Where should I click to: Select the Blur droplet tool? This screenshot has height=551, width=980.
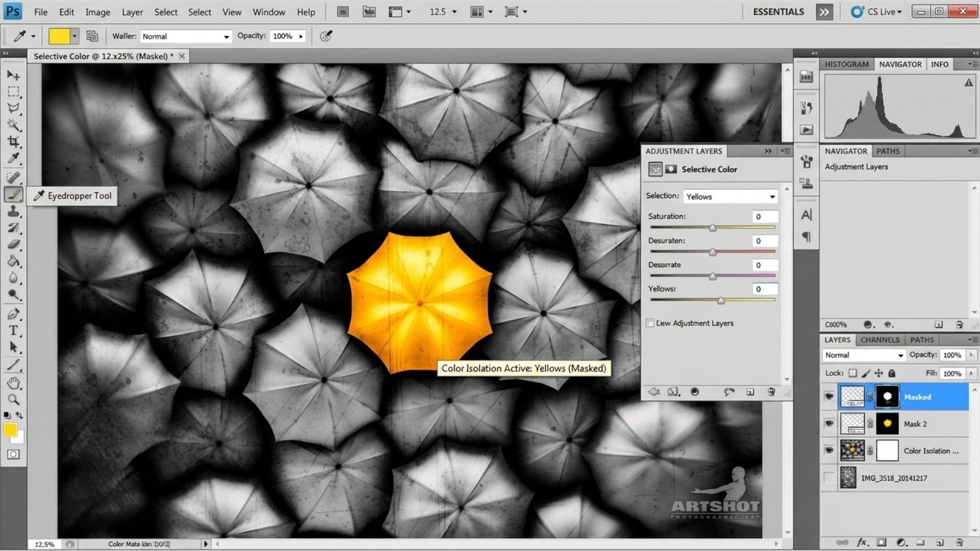tap(13, 278)
